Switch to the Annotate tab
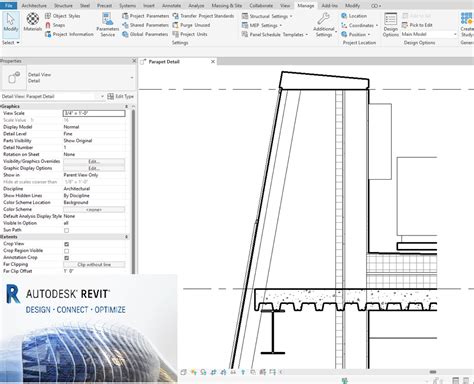Screen dimensions: 474x384 (171, 6)
